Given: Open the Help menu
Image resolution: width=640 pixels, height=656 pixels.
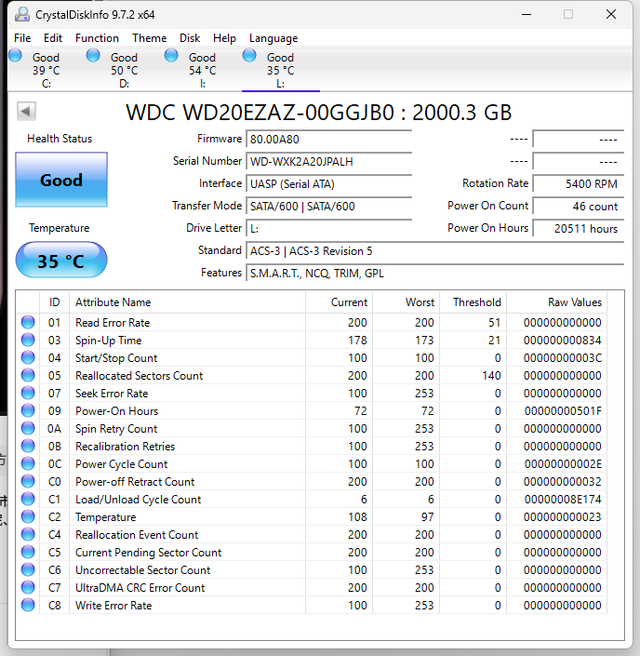Looking at the screenshot, I should click(224, 38).
